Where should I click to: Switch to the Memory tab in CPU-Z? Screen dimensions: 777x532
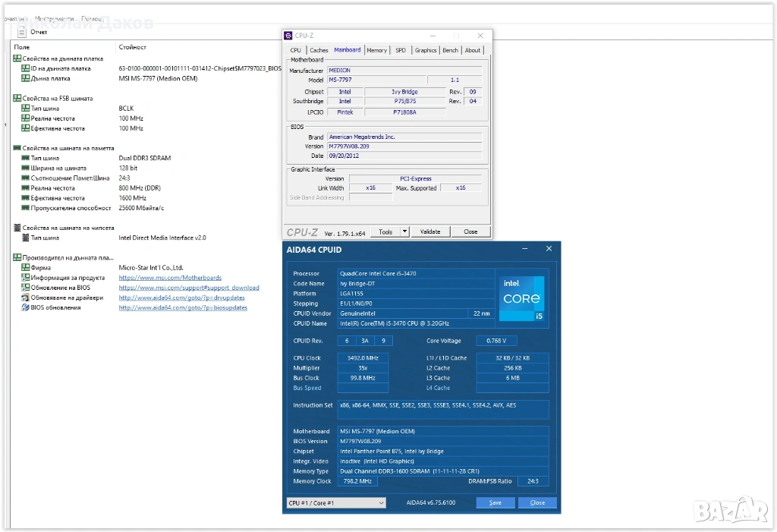coord(376,50)
